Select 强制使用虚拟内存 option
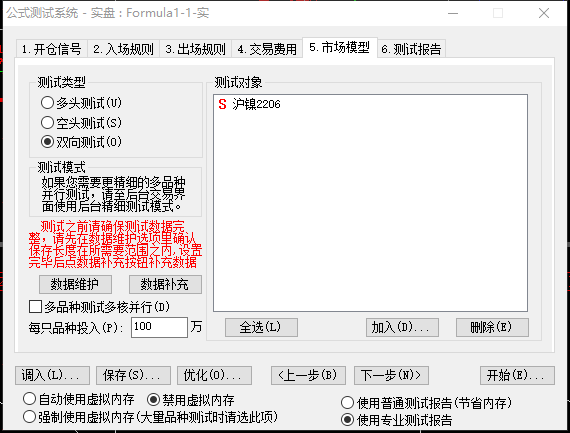The width and height of the screenshot is (570, 433). (x=150, y=417)
